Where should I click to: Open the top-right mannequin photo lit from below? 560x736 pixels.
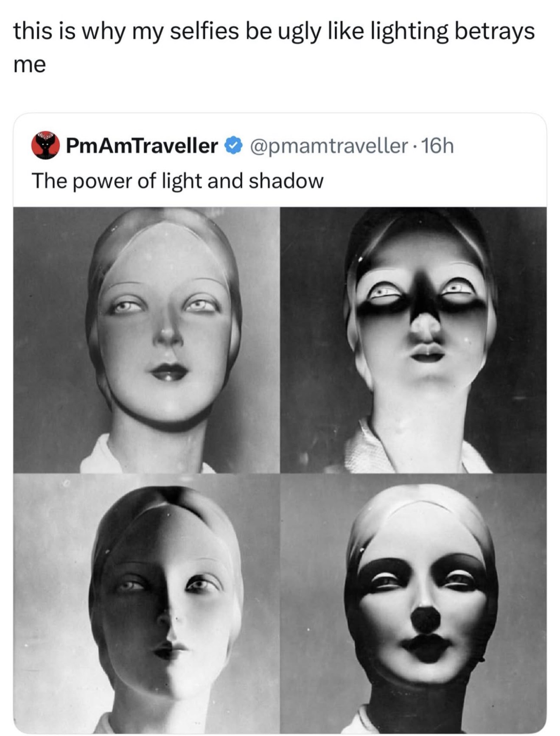(413, 340)
